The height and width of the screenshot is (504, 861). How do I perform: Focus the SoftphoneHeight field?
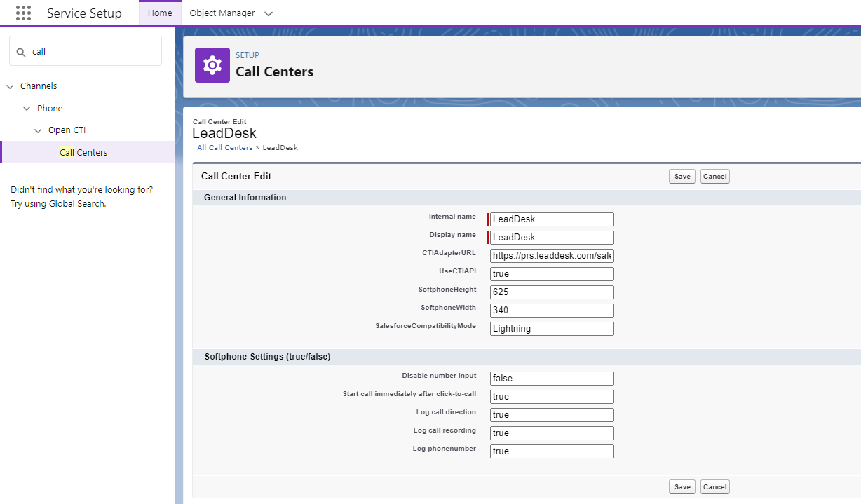pos(552,292)
